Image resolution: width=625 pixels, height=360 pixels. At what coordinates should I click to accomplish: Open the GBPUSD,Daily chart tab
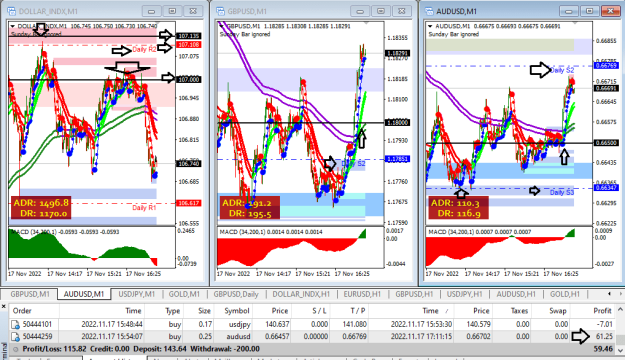tap(236, 294)
